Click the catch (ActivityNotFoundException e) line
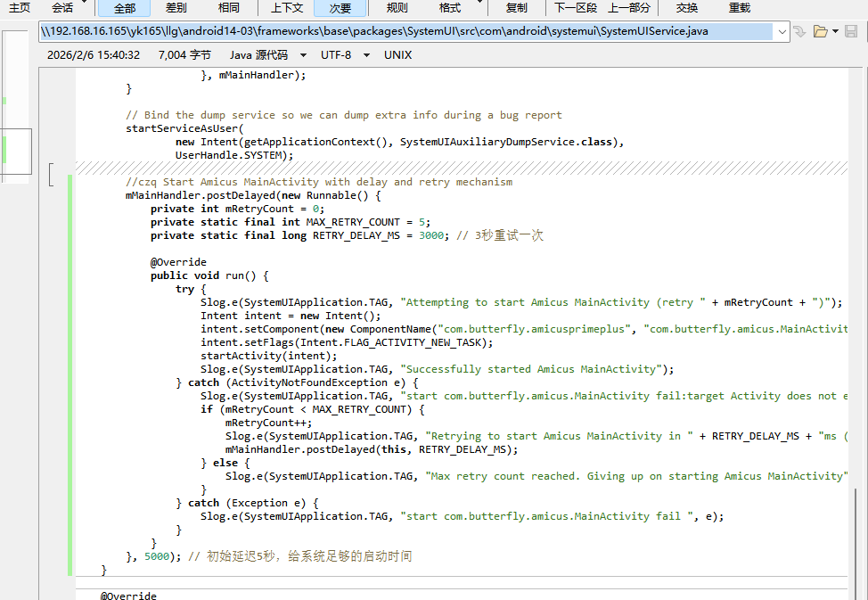 pyautogui.click(x=297, y=382)
